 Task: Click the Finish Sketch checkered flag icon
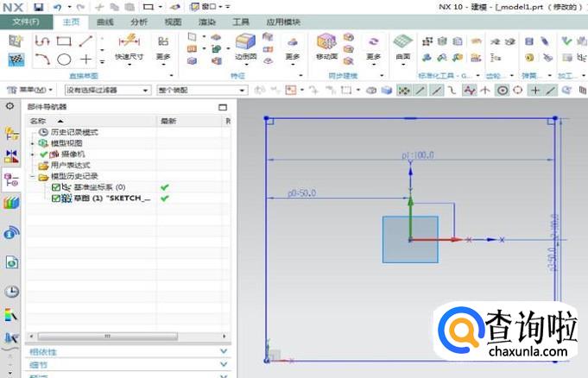coord(16,59)
